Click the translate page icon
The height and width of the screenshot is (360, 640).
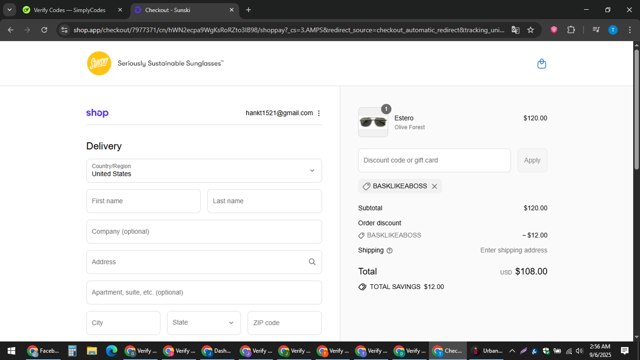[516, 30]
